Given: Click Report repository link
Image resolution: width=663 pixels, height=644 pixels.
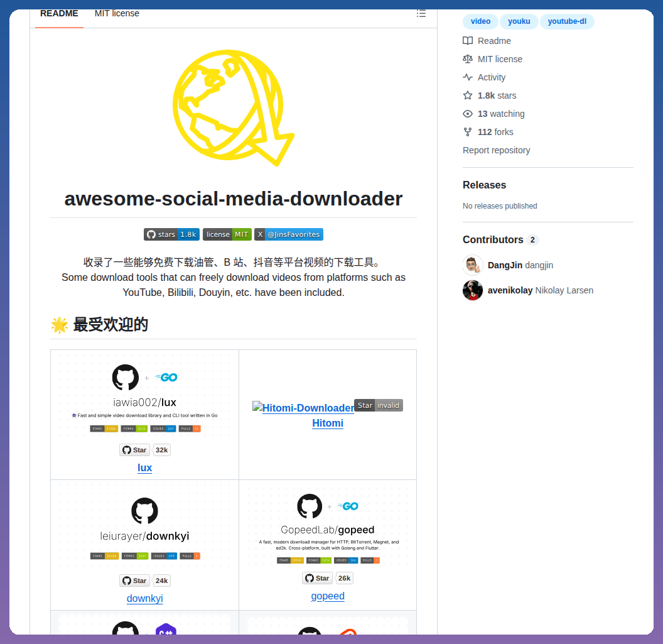Looking at the screenshot, I should coord(496,150).
